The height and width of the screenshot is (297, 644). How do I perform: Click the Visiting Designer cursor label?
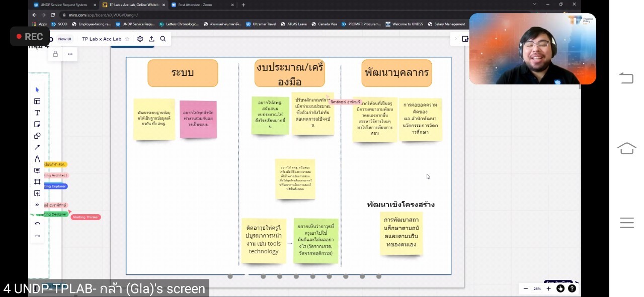tap(53, 214)
